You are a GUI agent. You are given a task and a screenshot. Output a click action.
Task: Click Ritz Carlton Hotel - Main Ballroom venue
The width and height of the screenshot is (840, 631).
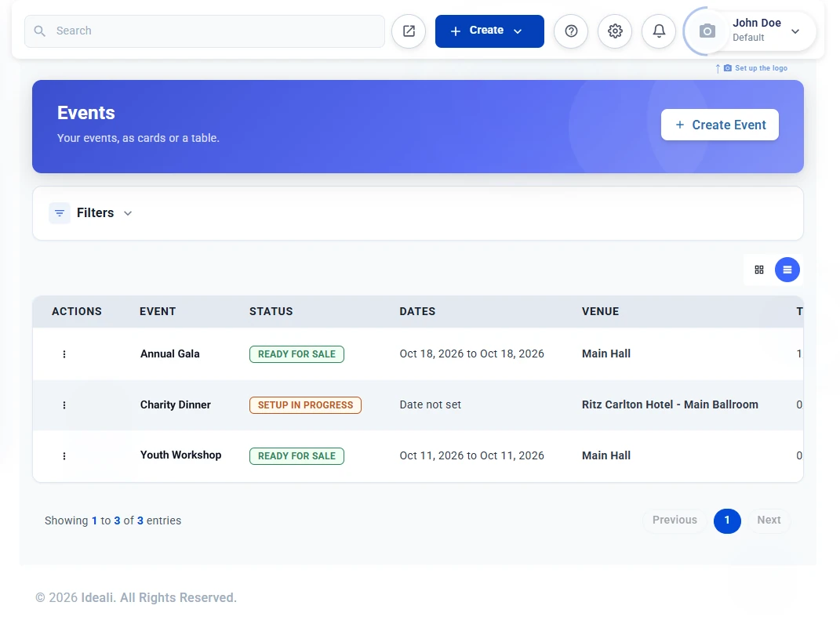click(670, 404)
